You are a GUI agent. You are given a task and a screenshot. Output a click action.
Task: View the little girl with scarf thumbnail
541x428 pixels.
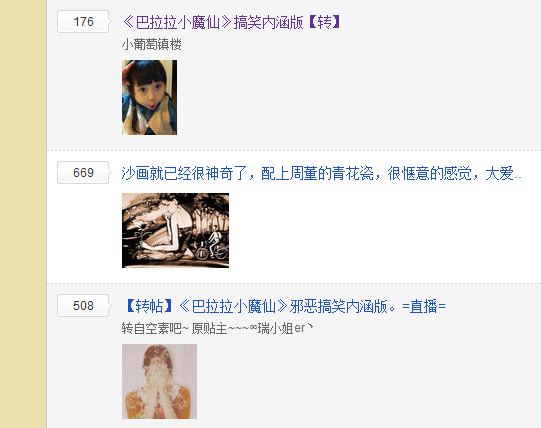(x=149, y=97)
